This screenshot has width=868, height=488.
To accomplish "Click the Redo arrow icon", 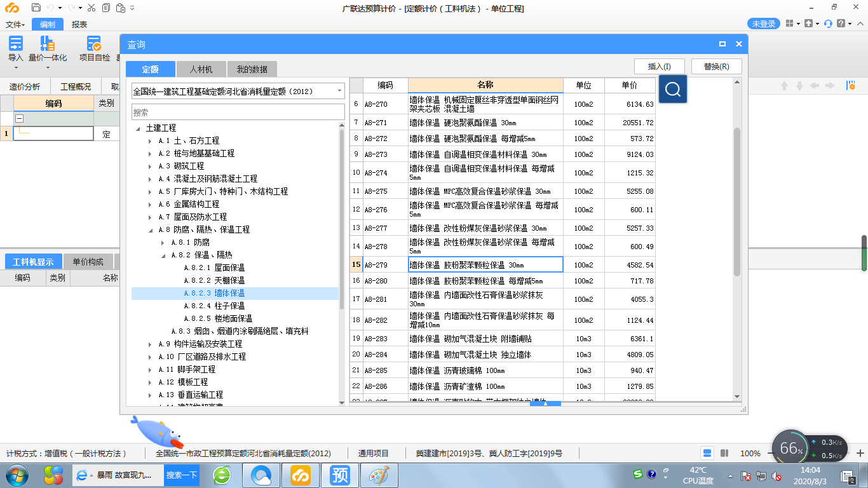I will click(x=72, y=8).
